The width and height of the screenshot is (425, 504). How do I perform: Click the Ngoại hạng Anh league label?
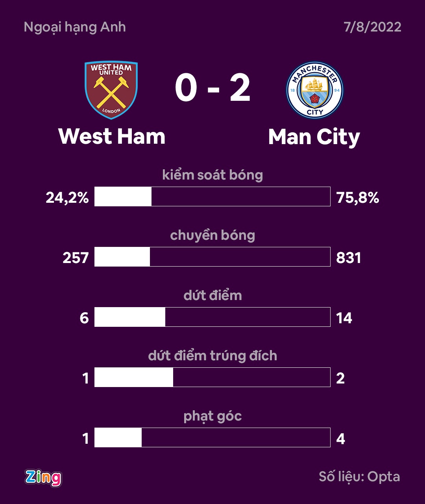75,27
